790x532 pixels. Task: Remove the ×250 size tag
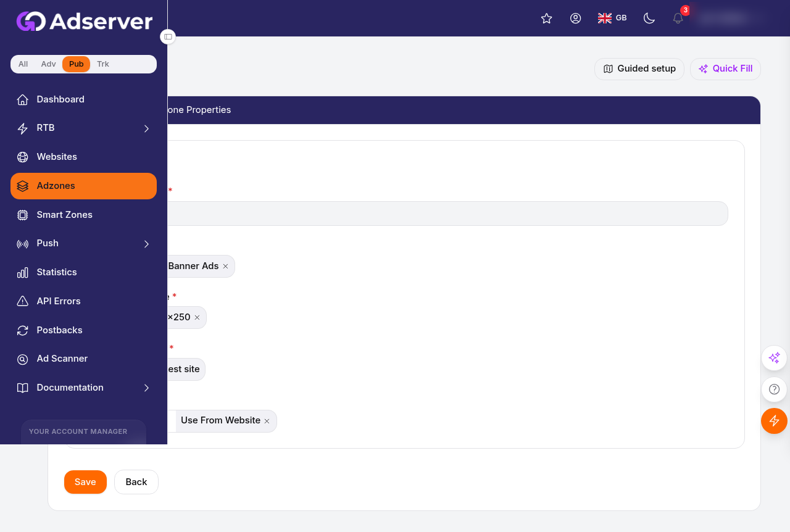pyautogui.click(x=197, y=317)
